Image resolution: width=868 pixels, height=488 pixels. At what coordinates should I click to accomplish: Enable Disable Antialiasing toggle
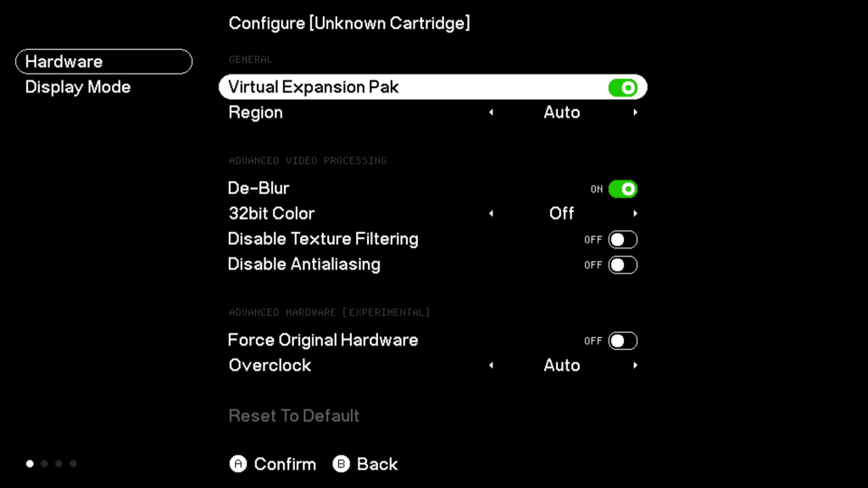[x=623, y=265]
